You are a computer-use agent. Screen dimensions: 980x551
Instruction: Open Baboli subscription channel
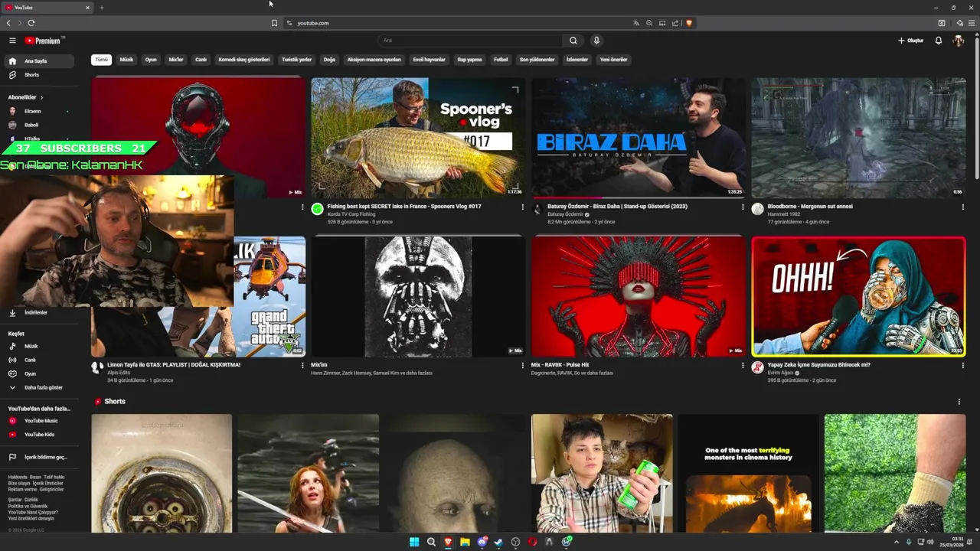tap(38, 125)
